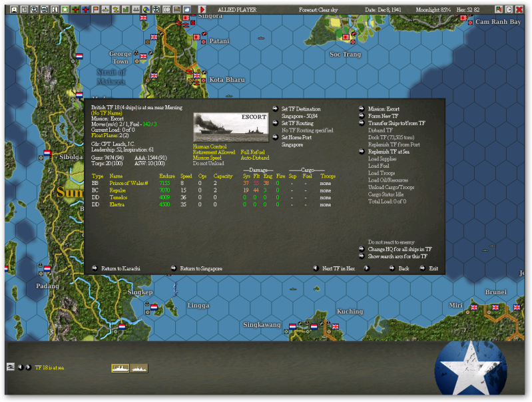The height and width of the screenshot is (402, 532).
Task: Open the globe toolbar icon
Action: pyautogui.click(x=146, y=9)
